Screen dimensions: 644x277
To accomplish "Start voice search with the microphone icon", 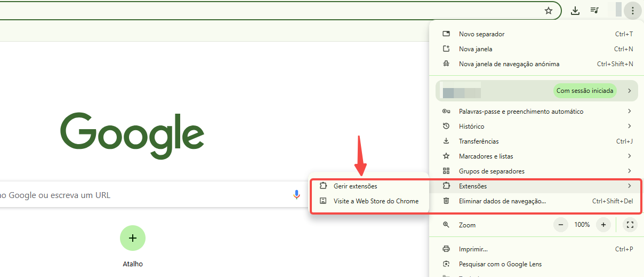I will pos(297,195).
